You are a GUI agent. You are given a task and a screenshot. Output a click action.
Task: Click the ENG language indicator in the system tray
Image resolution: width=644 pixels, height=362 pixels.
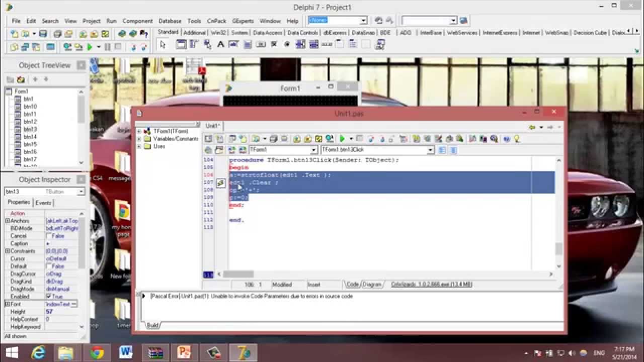(599, 352)
